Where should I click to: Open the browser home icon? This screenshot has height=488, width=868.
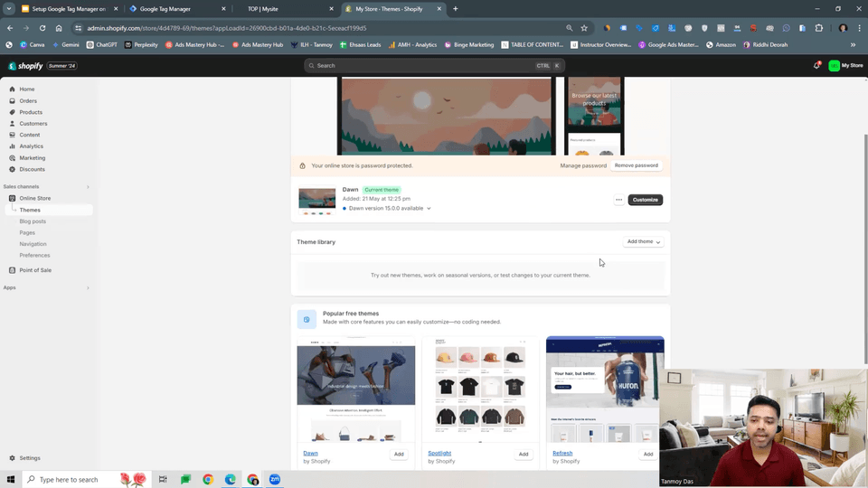click(x=59, y=28)
